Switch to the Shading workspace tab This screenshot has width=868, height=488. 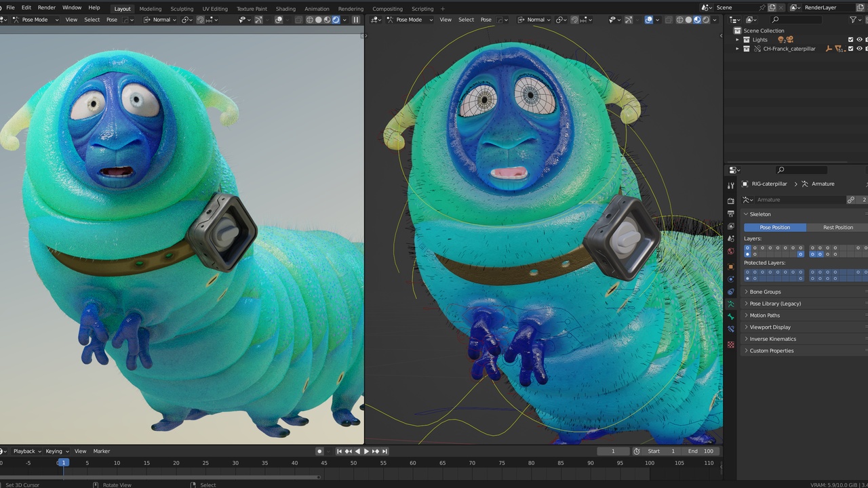(x=285, y=9)
